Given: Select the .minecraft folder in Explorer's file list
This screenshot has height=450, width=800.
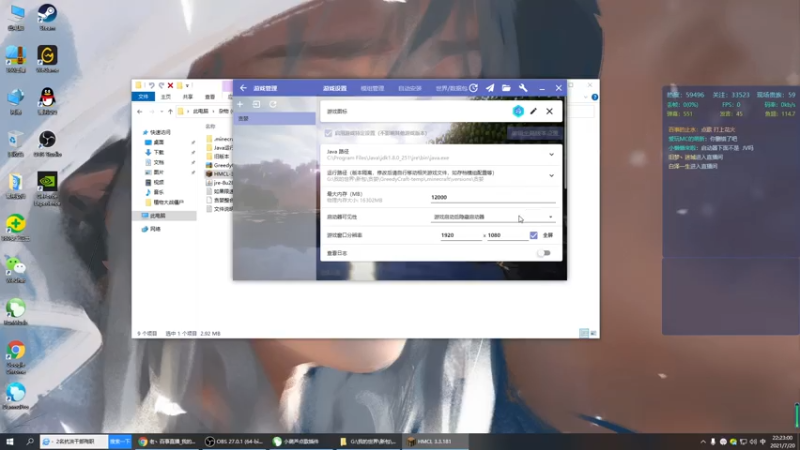Looking at the screenshot, I should tap(219, 139).
